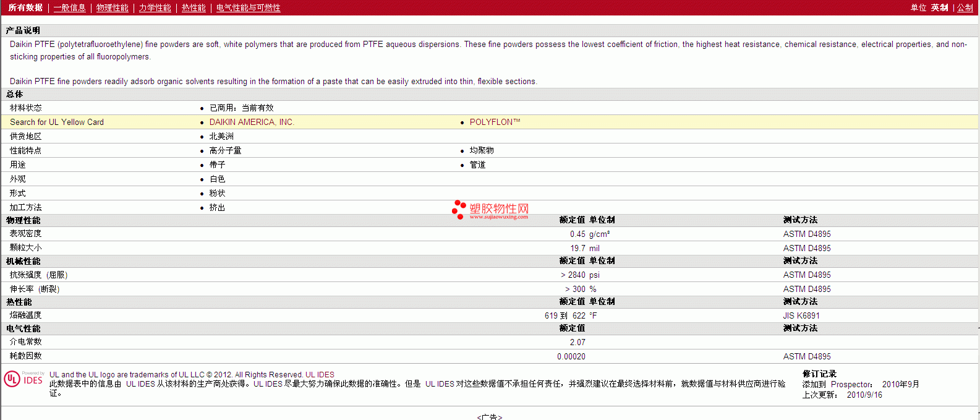Viewport: 980px width, 420px height.
Task: Click the 熔融温度 row label
Action: click(25, 315)
